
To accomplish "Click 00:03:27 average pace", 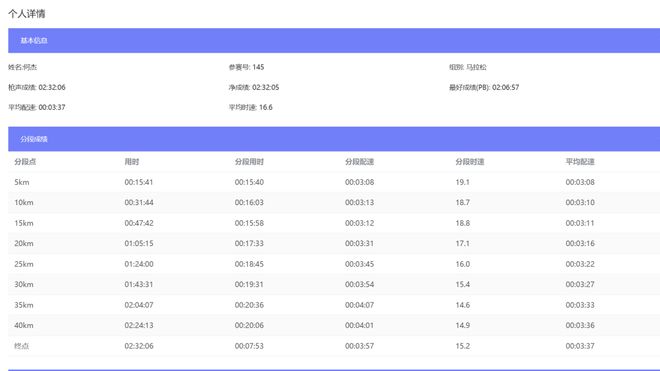I will 580,284.
